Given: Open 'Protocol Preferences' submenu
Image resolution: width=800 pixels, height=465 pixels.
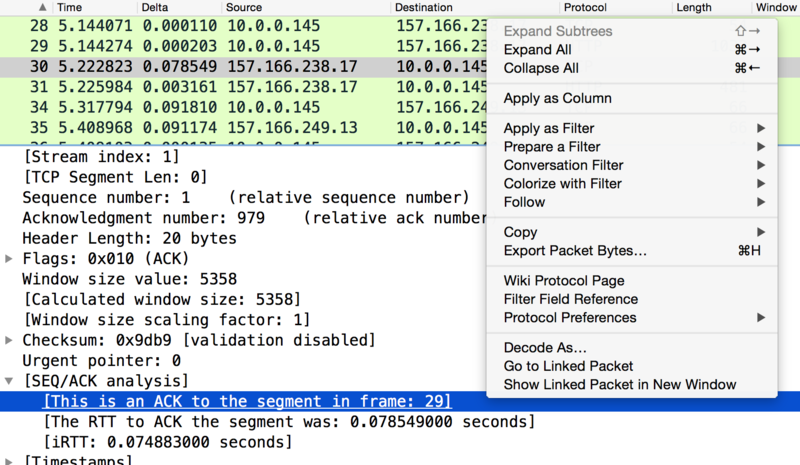Looking at the screenshot, I should [569, 318].
